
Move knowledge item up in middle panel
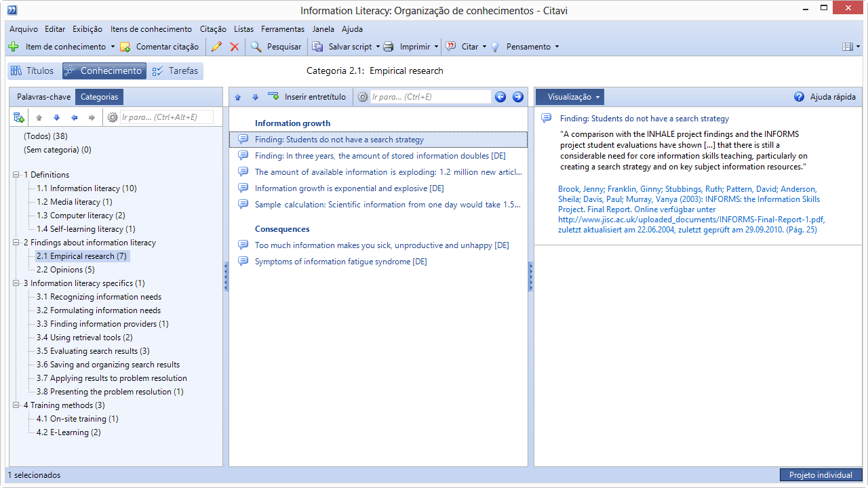coord(237,97)
